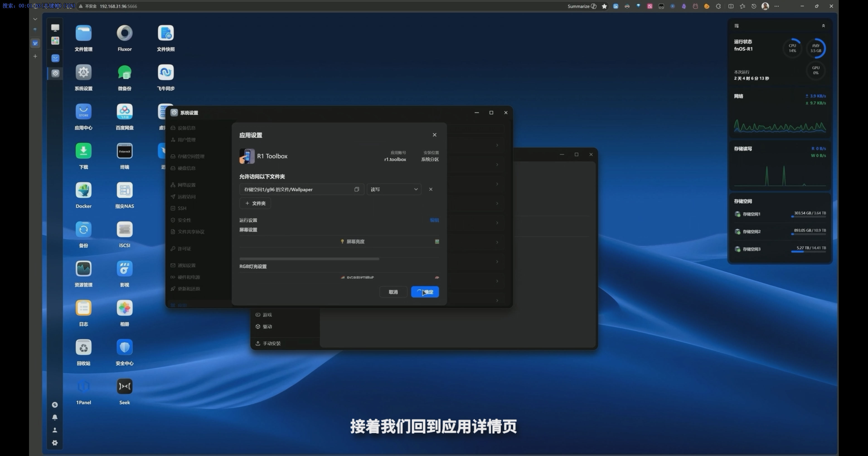
Task: Select 存储空间管理 in settings sidebar
Action: pyautogui.click(x=191, y=157)
